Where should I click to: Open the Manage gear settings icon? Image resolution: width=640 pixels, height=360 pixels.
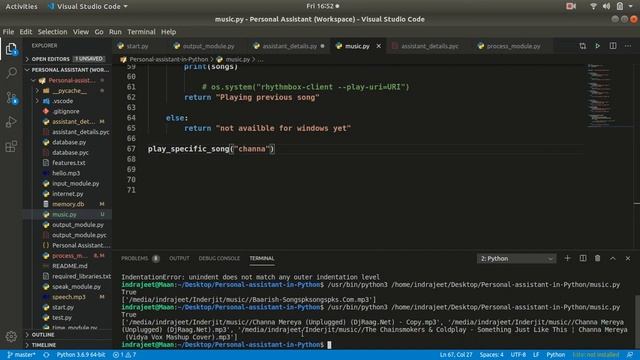tap(11, 336)
